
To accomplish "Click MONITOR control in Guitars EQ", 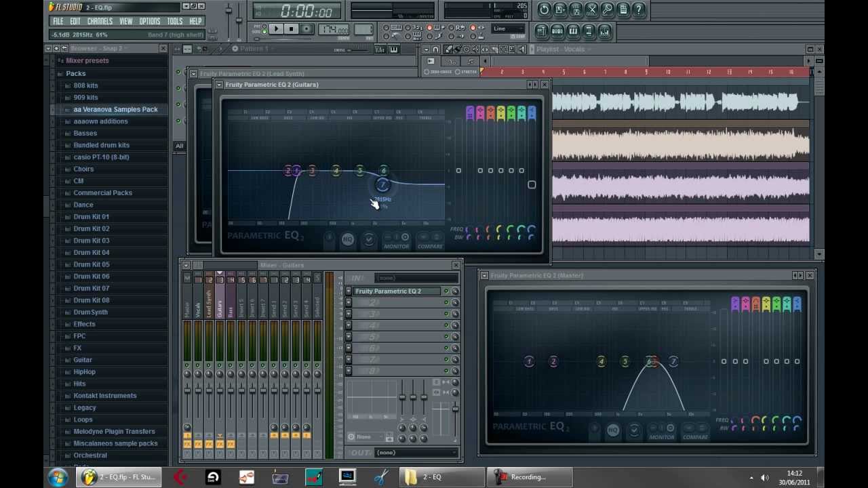I will 397,247.
